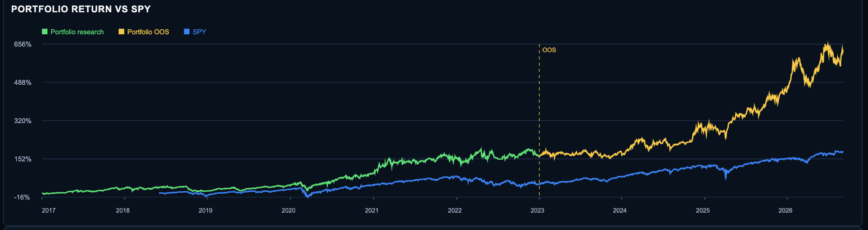
Task: Click the Portfolio Return vs SPY title
Action: click(x=81, y=9)
